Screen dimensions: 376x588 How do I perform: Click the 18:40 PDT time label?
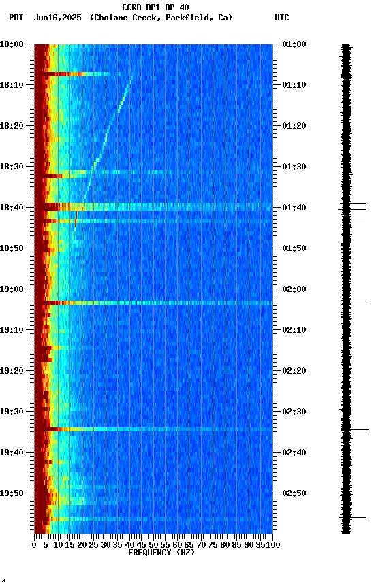click(12, 208)
